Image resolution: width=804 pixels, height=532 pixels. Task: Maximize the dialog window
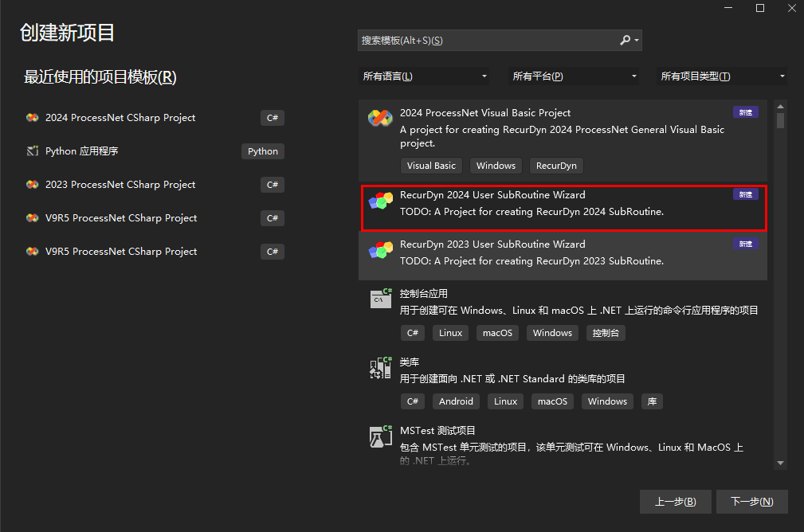point(760,8)
